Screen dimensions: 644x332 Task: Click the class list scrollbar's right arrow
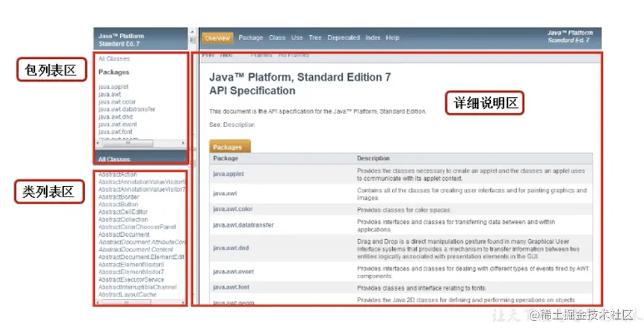point(183,302)
